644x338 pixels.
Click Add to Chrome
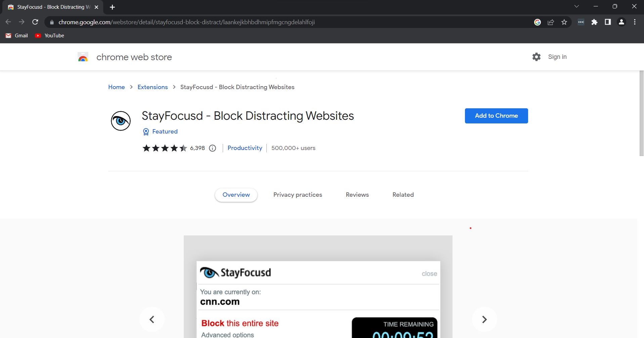(496, 116)
